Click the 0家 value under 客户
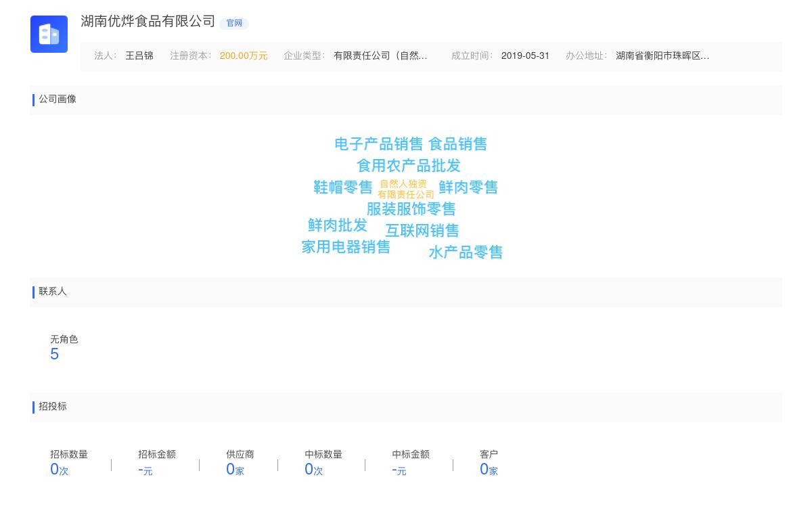Image resolution: width=812 pixels, height=509 pixels. [489, 470]
